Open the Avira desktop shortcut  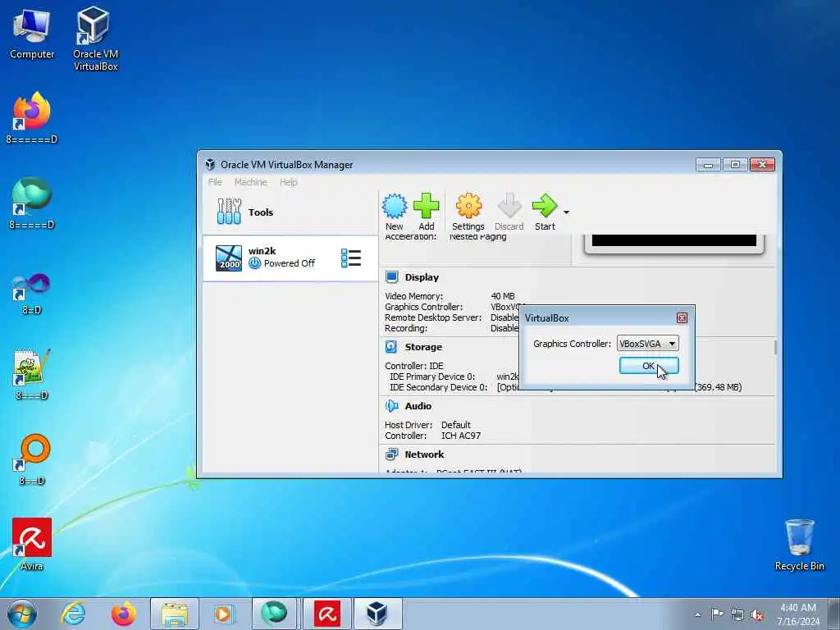coord(32,545)
